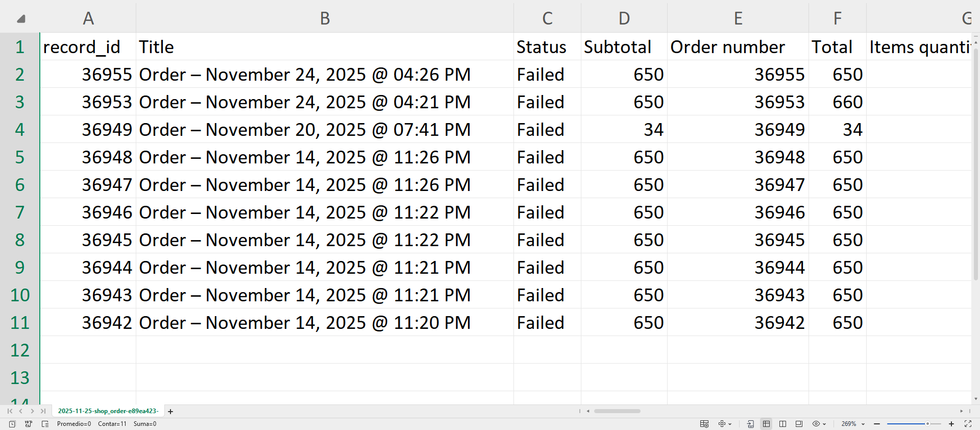The width and height of the screenshot is (980, 430).
Task: Click the fullscreen icon in status bar
Action: pyautogui.click(x=968, y=424)
